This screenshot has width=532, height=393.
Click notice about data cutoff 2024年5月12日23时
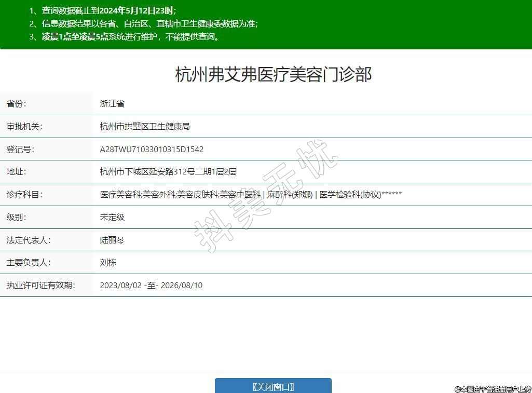[x=109, y=10]
